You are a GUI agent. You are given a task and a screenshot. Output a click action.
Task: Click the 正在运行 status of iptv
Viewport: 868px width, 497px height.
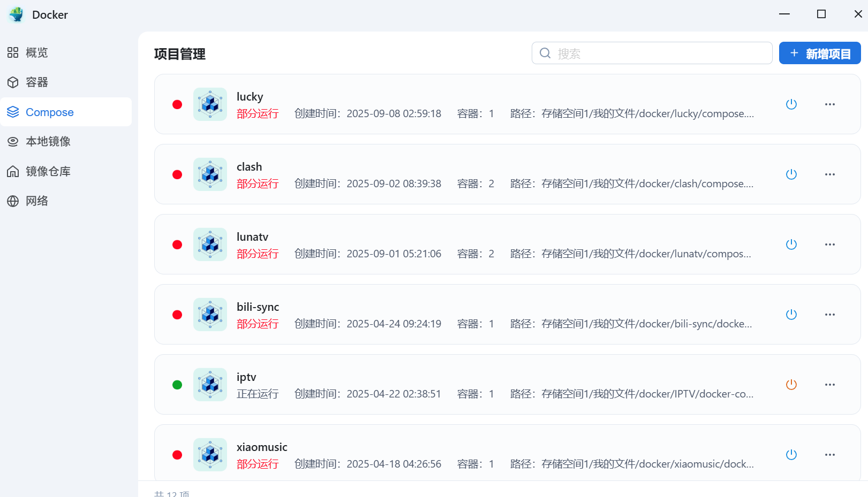pyautogui.click(x=258, y=394)
